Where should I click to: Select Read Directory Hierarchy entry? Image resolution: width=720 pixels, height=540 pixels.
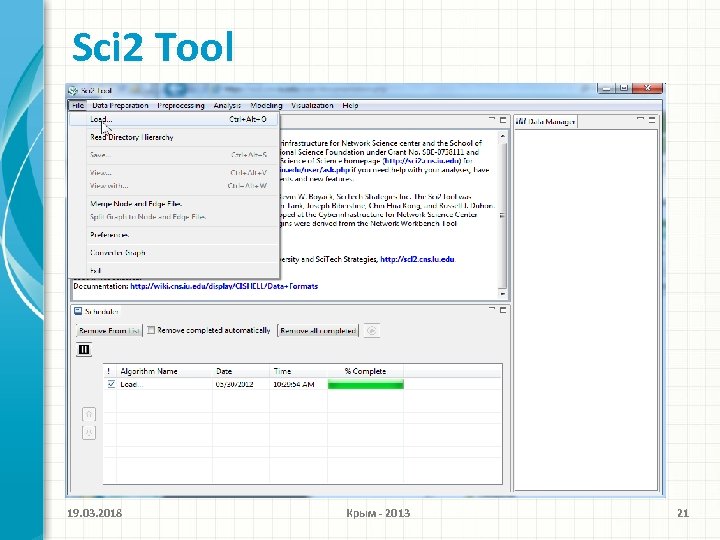(x=174, y=137)
